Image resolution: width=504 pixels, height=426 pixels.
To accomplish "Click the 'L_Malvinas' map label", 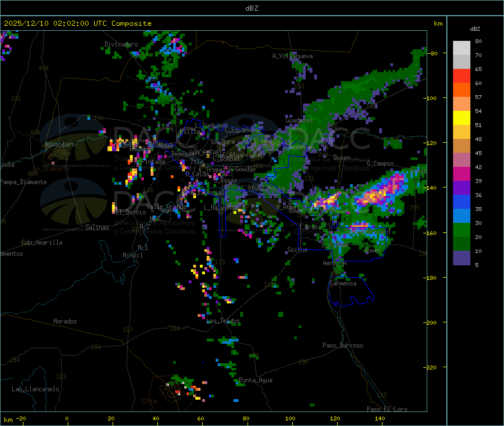I will pos(221,208).
